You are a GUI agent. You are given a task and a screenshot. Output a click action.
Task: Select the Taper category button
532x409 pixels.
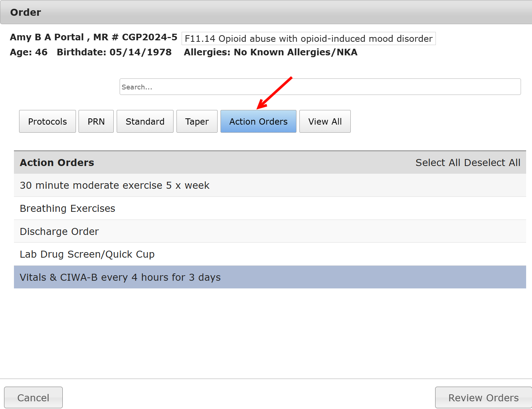197,121
